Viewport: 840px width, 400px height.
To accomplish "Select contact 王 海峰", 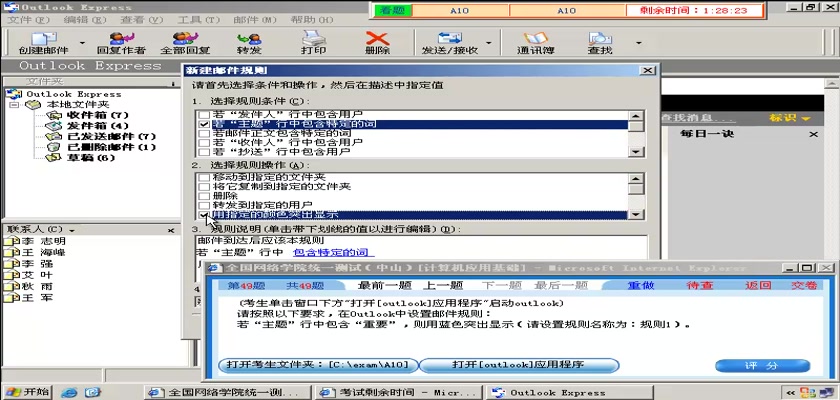I will coord(43,253).
